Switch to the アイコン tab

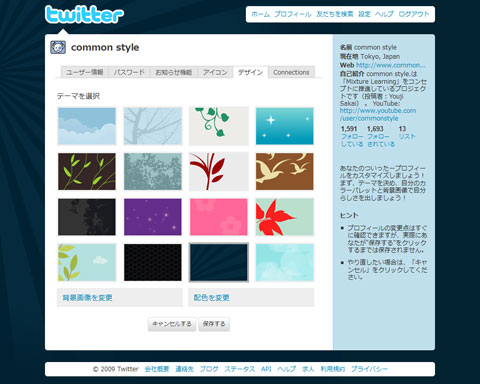point(215,72)
